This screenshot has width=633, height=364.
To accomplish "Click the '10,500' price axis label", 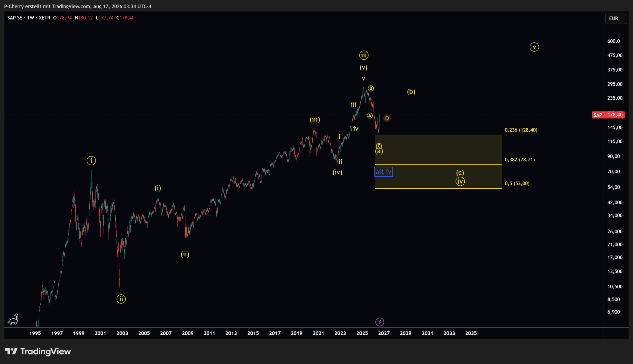I will [615, 287].
